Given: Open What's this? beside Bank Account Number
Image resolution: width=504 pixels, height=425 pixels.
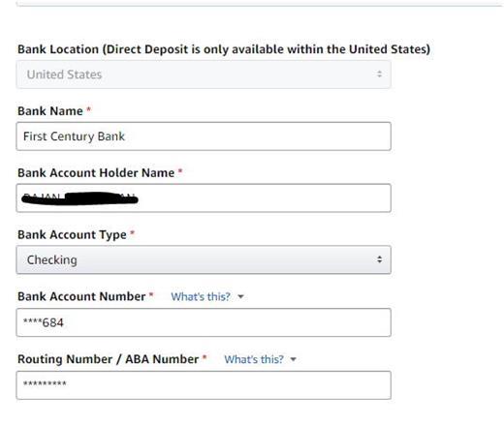Looking at the screenshot, I should pyautogui.click(x=201, y=296).
